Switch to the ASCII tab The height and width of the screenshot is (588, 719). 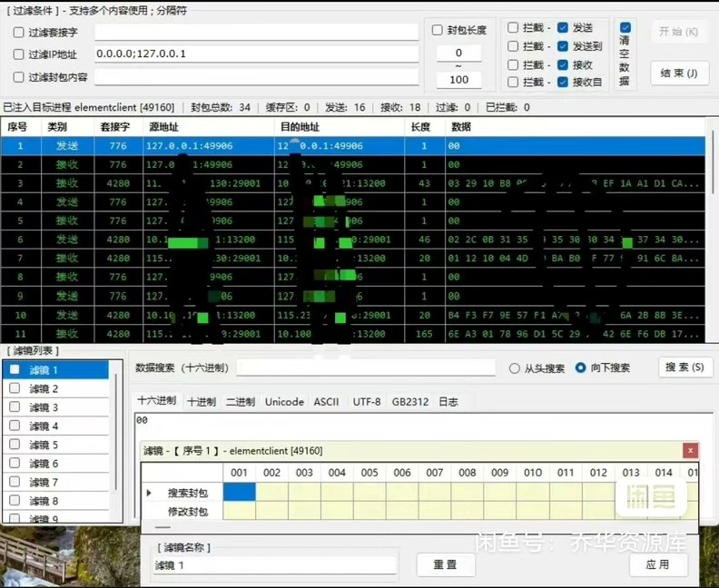coord(326,402)
